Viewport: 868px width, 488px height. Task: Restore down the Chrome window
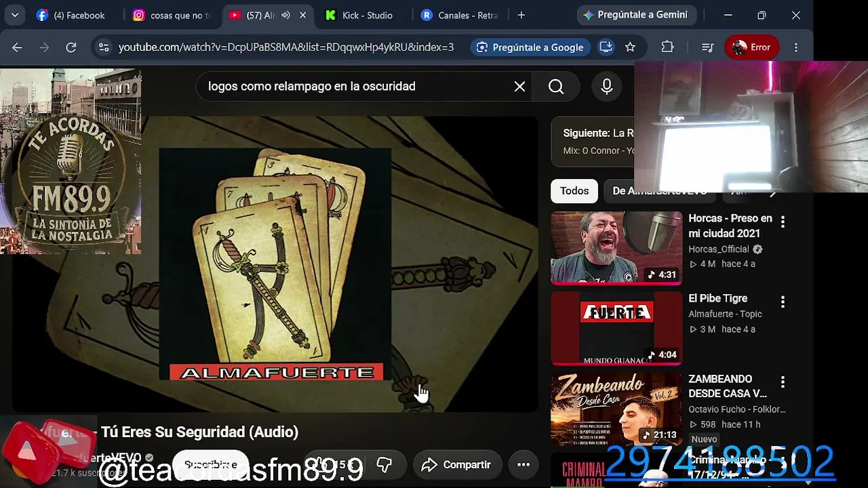tap(762, 15)
